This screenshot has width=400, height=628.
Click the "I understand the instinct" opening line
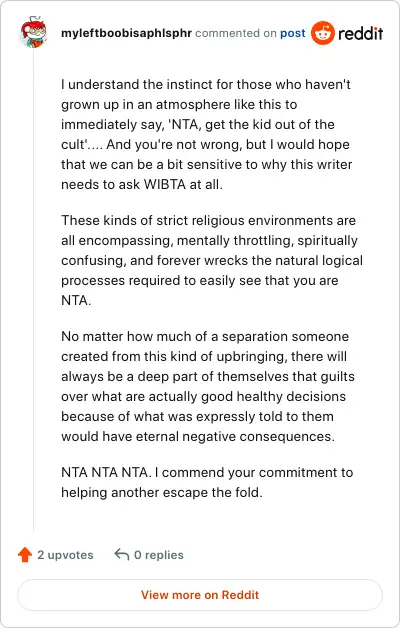(206, 85)
